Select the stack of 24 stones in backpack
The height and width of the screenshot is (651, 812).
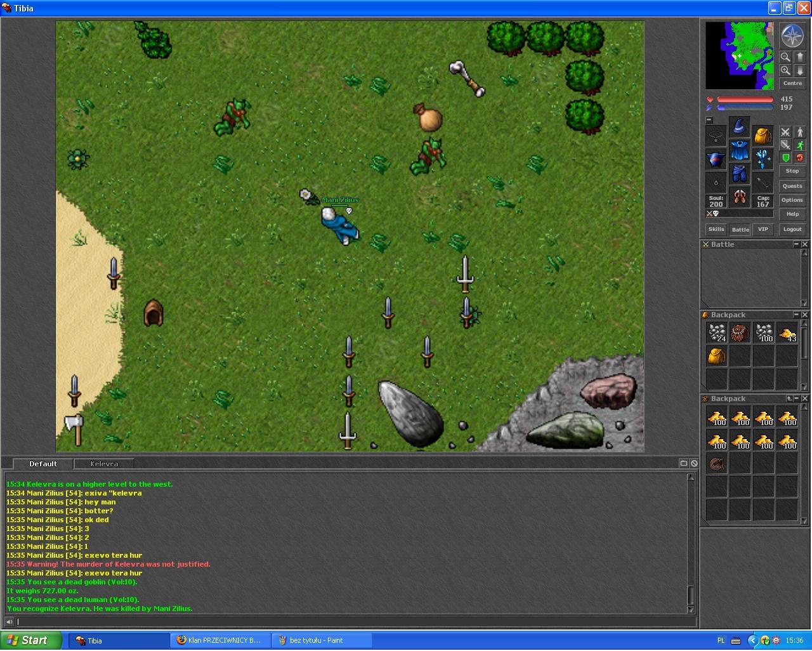tap(717, 332)
